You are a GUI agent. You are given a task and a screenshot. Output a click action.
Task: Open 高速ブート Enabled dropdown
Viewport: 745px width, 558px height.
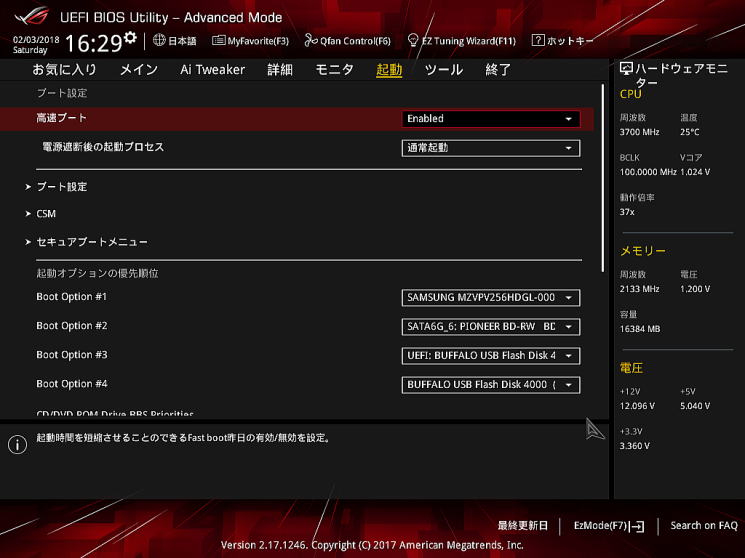point(491,119)
